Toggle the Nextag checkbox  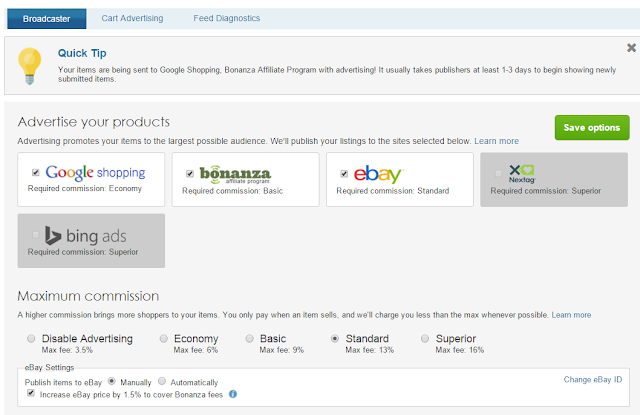[x=498, y=174]
